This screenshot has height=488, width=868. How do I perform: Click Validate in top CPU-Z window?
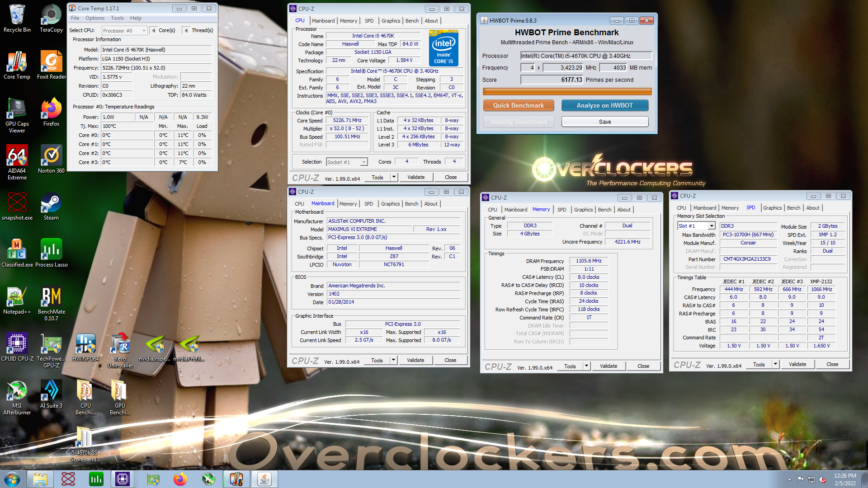(x=416, y=177)
